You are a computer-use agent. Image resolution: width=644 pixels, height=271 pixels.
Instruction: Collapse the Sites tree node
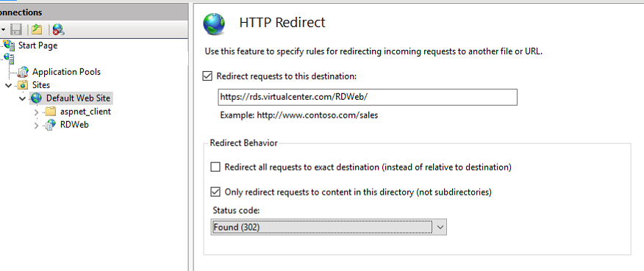pyautogui.click(x=8, y=85)
